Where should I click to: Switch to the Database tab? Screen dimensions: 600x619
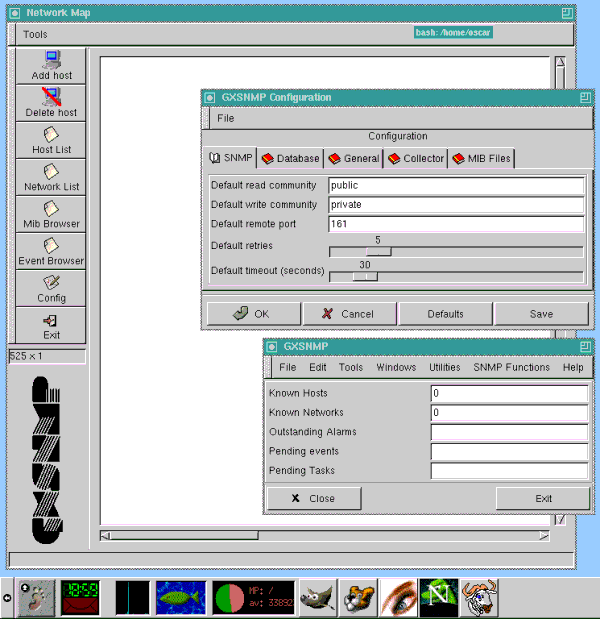pos(290,158)
